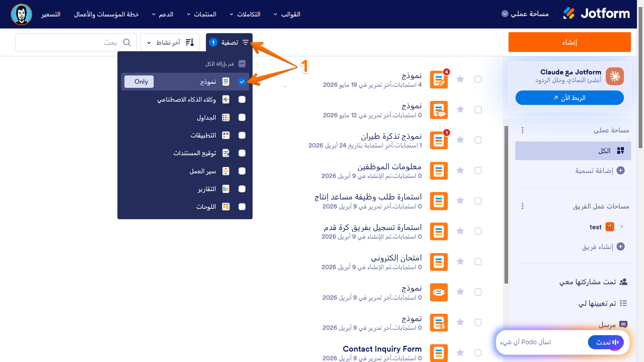The width and height of the screenshot is (644, 362).
Task: Open the three-dot menu next to مساحة عملي
Action: (522, 130)
